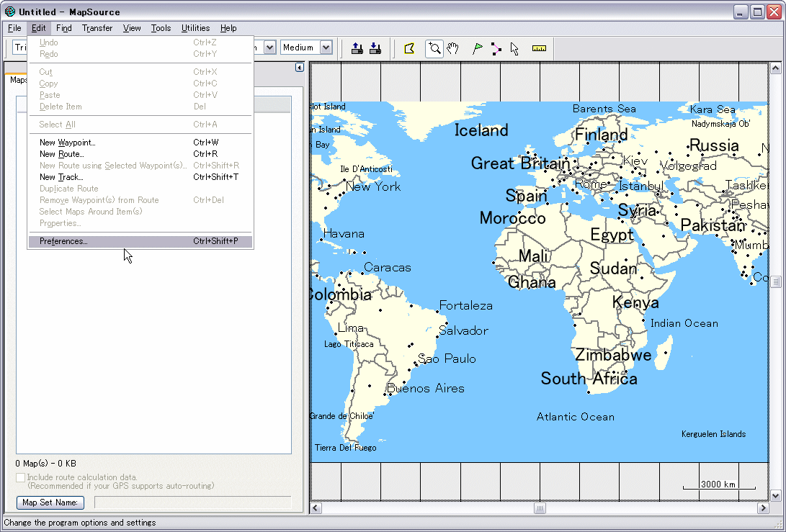
Task: Click the Buenos Aires label on the map
Action: 426,388
